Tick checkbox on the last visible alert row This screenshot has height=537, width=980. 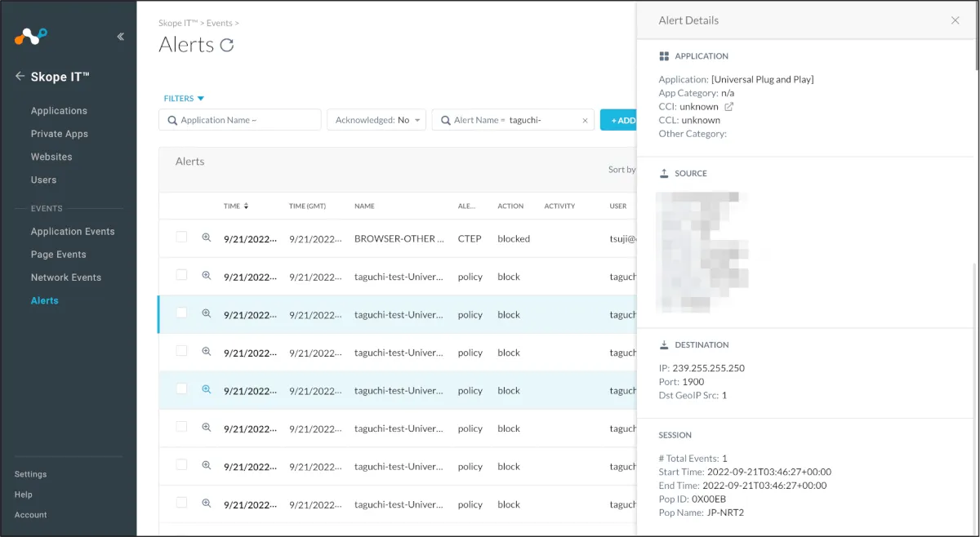pyautogui.click(x=181, y=503)
